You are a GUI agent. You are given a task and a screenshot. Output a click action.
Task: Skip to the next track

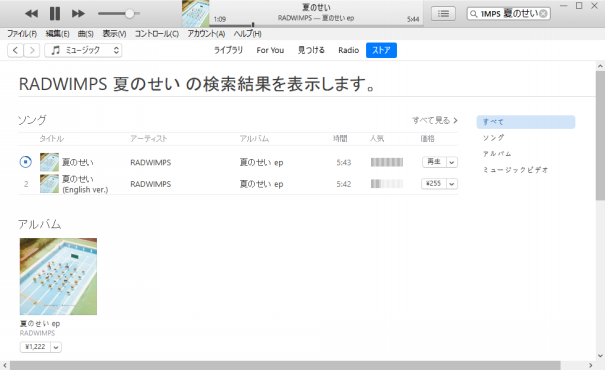[x=78, y=14]
